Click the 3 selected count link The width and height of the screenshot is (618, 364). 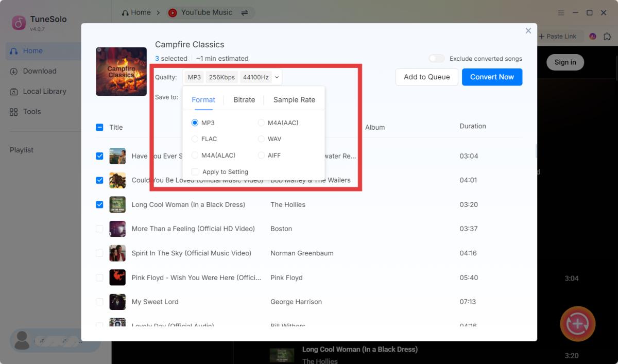tap(171, 59)
